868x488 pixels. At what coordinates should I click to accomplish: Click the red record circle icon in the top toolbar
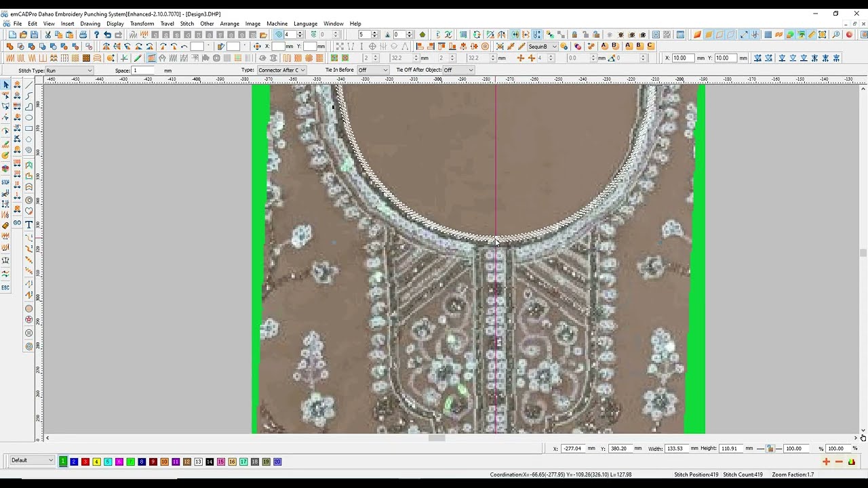point(849,35)
